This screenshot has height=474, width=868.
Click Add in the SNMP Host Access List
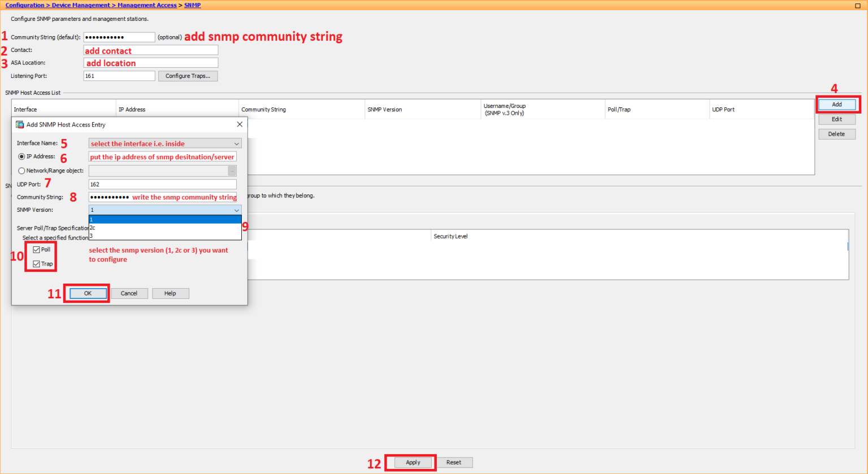(836, 104)
